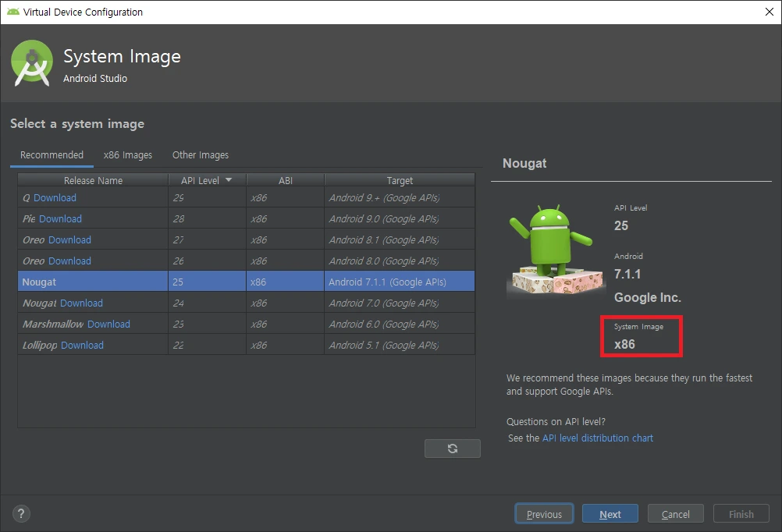Select the Nougat API 25 row

point(246,282)
